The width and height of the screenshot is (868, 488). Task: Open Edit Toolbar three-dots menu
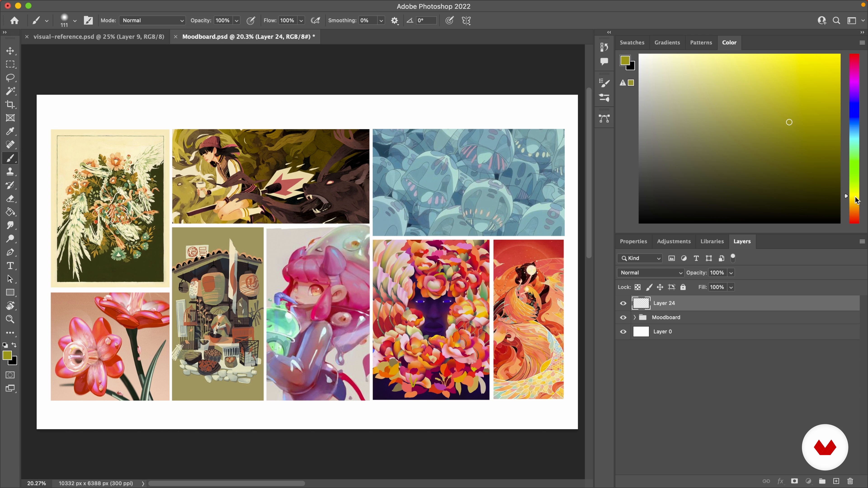coord(10,333)
